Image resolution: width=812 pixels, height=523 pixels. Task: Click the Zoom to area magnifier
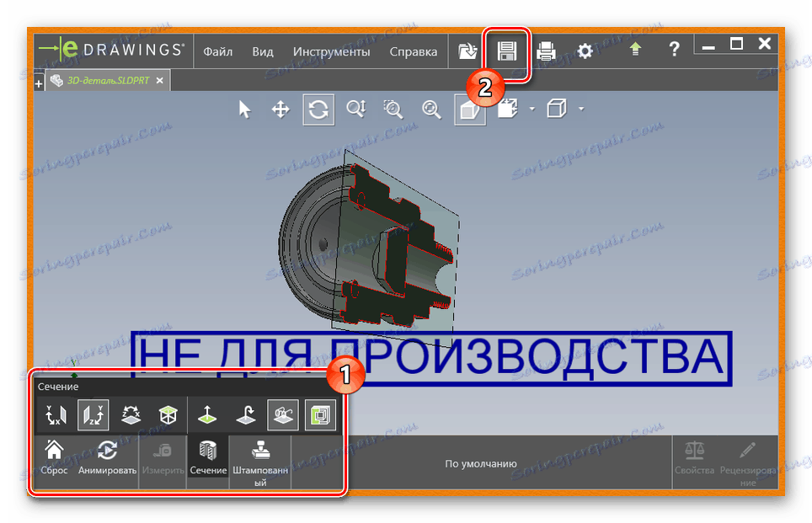393,109
